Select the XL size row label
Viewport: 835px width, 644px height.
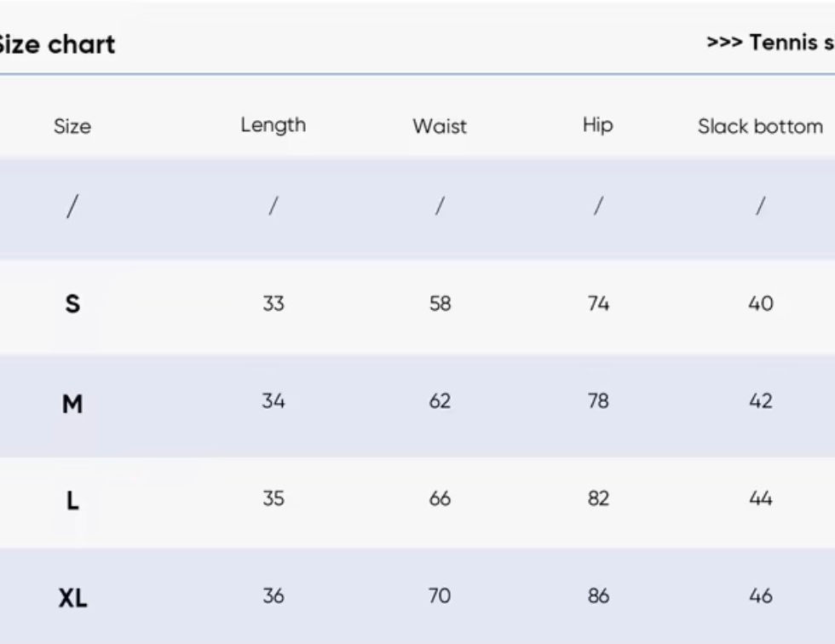pos(72,598)
